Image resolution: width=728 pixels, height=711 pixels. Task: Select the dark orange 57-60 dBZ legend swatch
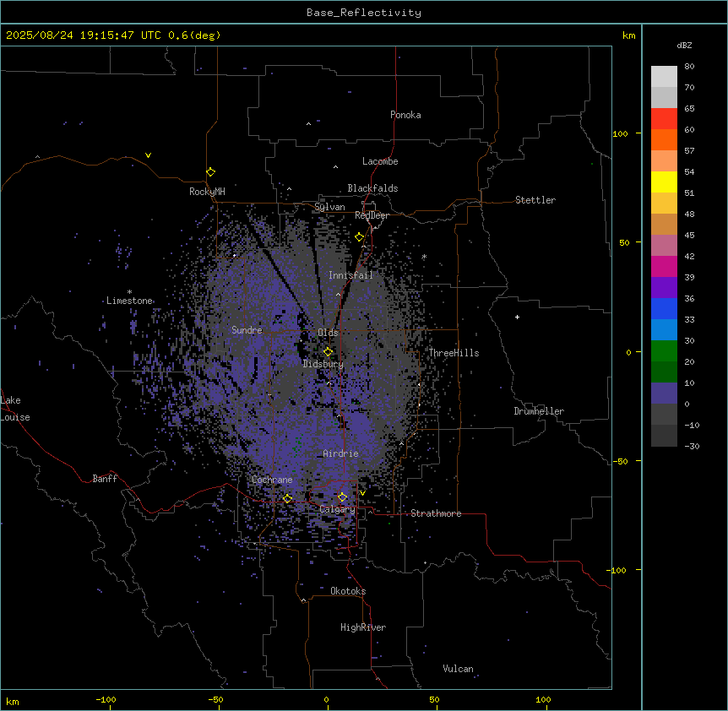click(x=664, y=139)
